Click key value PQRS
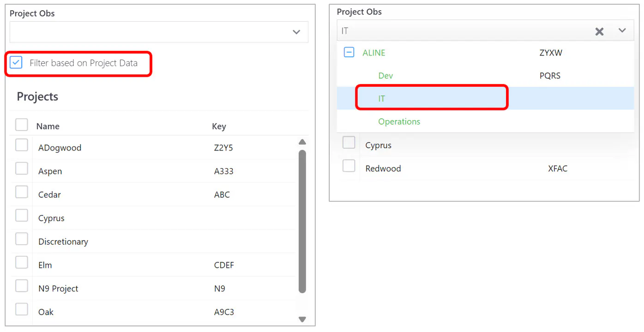644x332 pixels. [550, 76]
